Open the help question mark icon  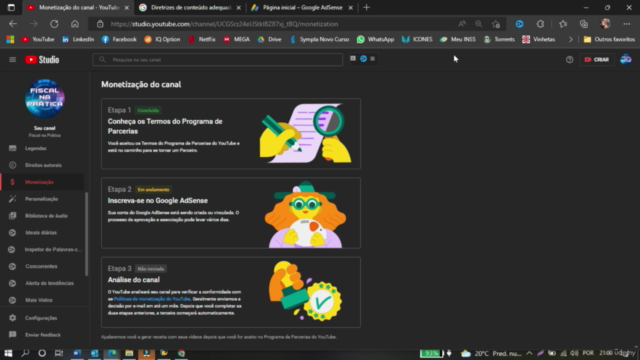[x=569, y=60]
